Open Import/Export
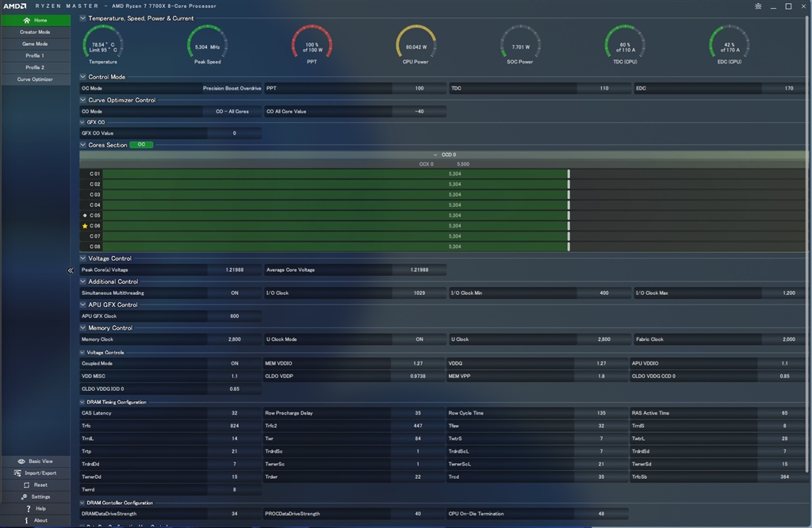The image size is (812, 528). (35, 473)
